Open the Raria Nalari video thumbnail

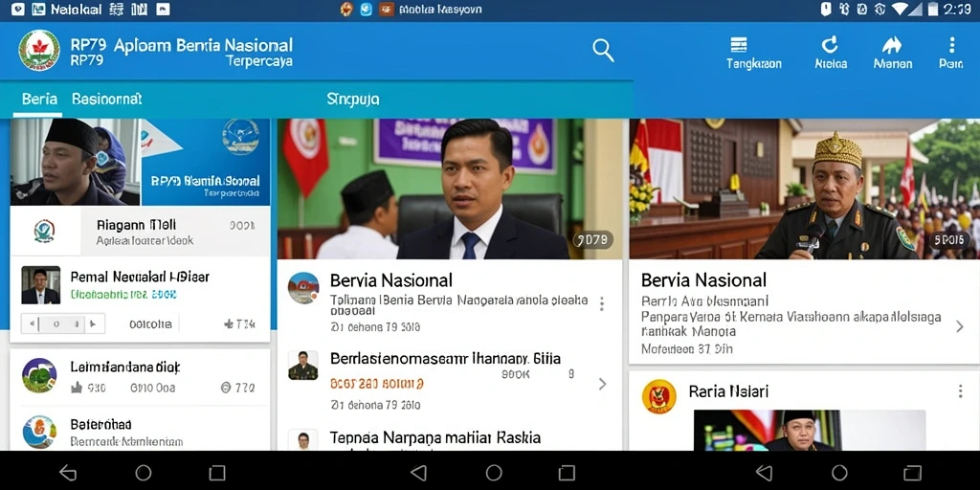[x=810, y=430]
